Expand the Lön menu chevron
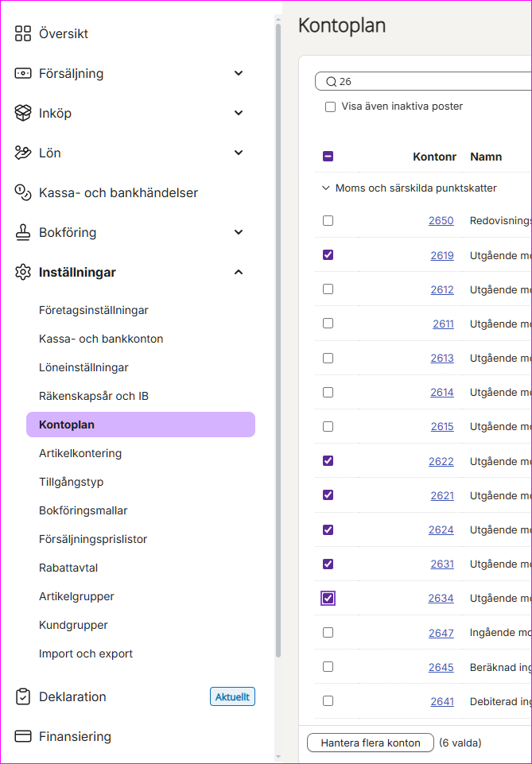The height and width of the screenshot is (764, 532). click(239, 153)
